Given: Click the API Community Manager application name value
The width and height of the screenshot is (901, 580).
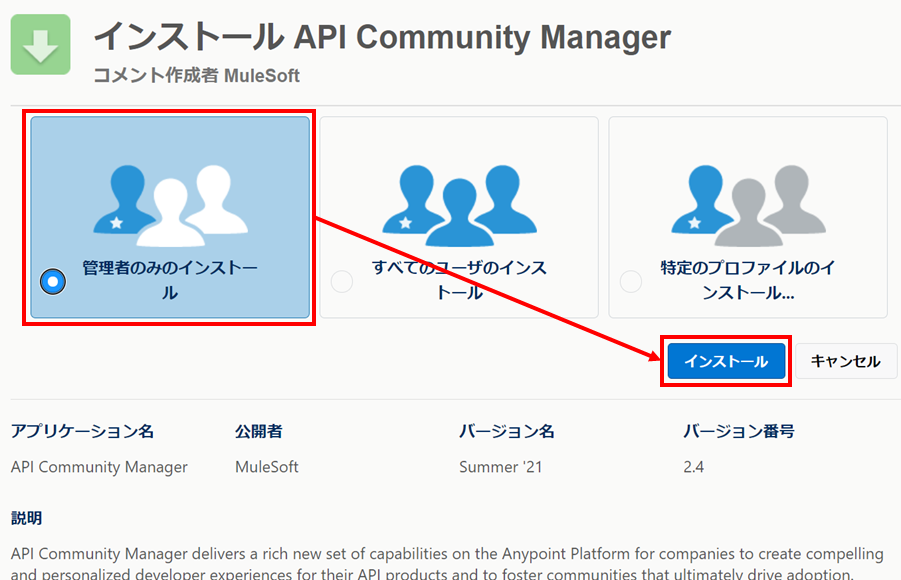Looking at the screenshot, I should tap(99, 467).
